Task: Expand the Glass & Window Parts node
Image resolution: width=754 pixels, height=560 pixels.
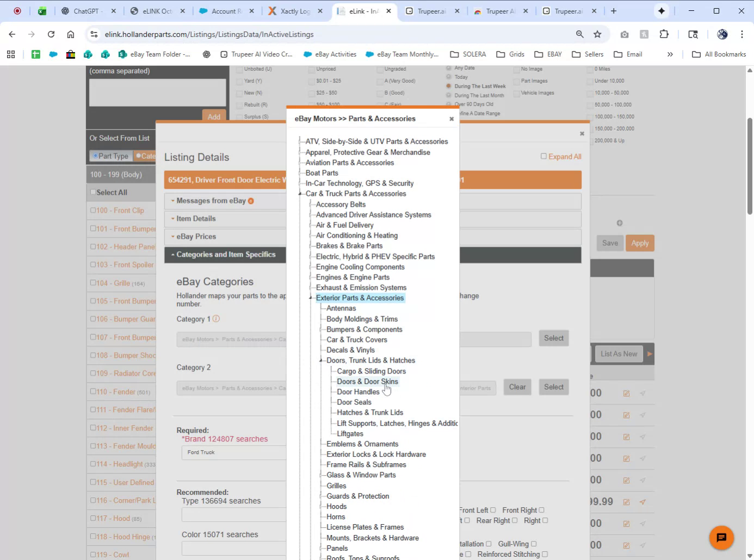Action: 321,475
